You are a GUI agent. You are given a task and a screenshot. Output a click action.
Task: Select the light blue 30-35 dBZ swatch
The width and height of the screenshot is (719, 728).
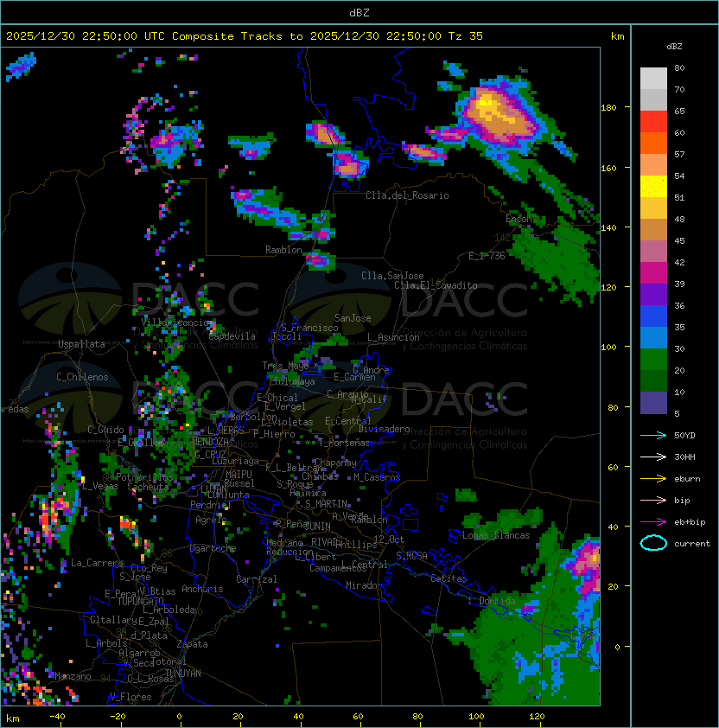pos(653,338)
